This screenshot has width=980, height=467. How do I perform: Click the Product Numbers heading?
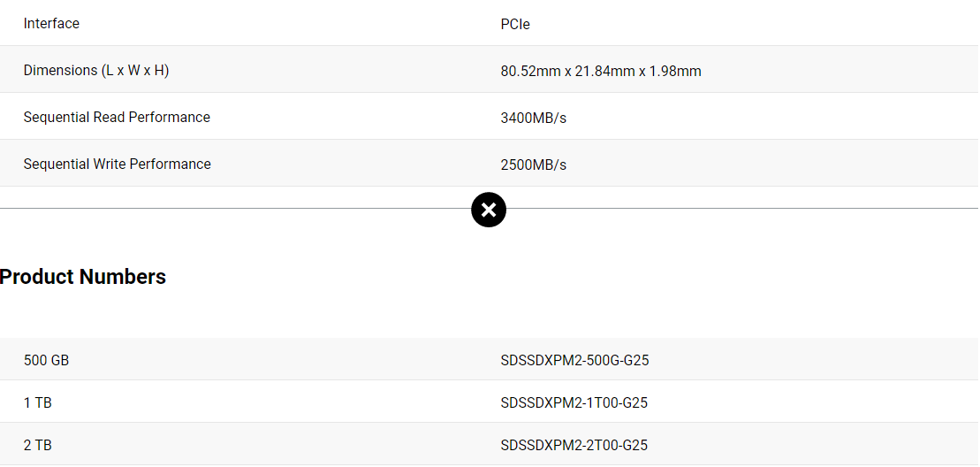click(x=83, y=276)
